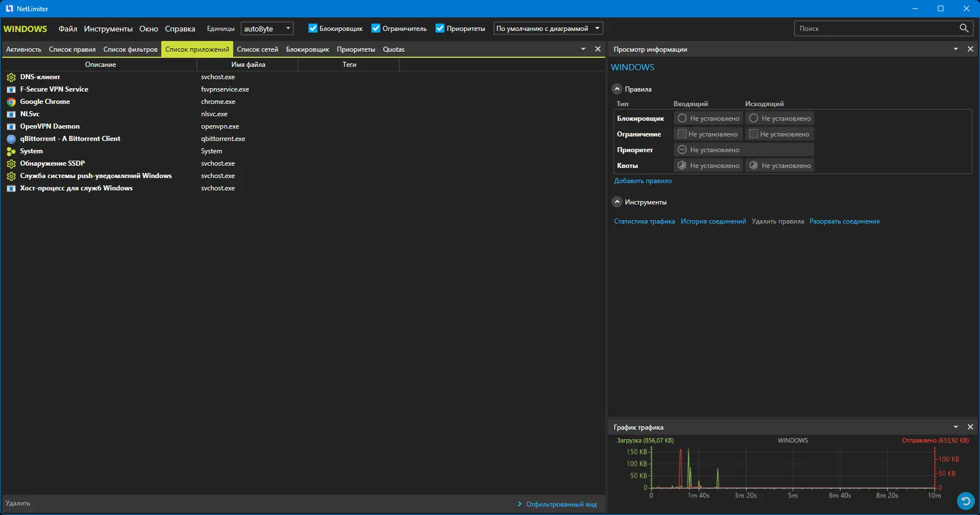Uncheck the Блокировщик checkbox in the toolbar
Viewport: 980px width, 515px height.
(313, 28)
